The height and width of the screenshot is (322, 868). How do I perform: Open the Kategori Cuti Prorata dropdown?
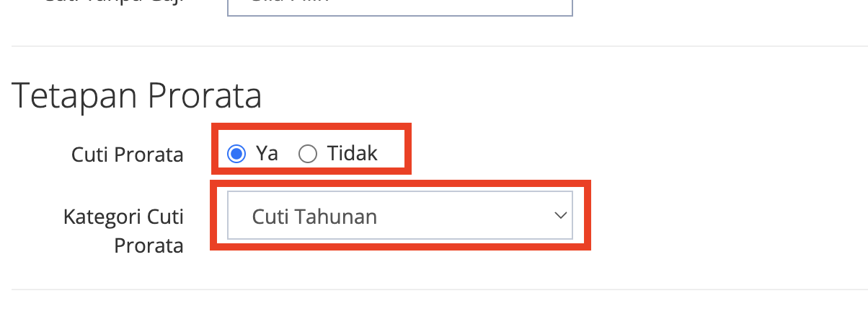399,215
